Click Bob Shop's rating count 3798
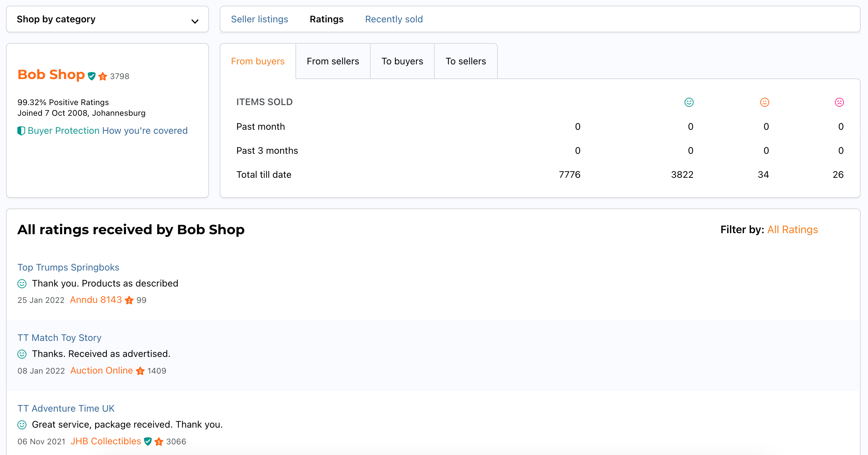Viewport: 868px width, 455px height. 120,76
